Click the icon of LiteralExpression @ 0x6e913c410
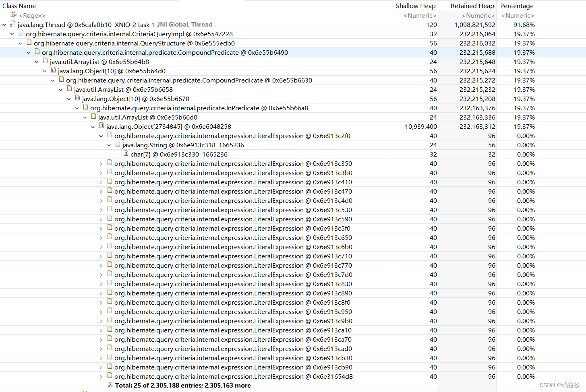 (110, 182)
